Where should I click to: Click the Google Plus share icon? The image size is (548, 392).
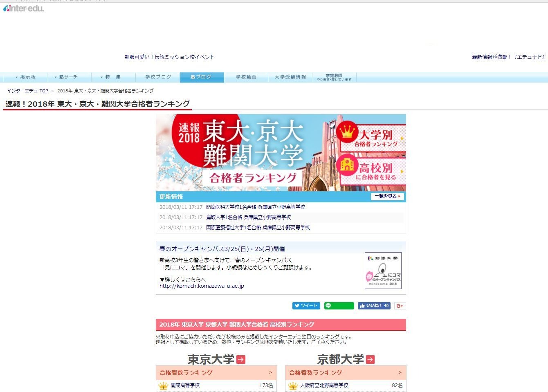[400, 306]
